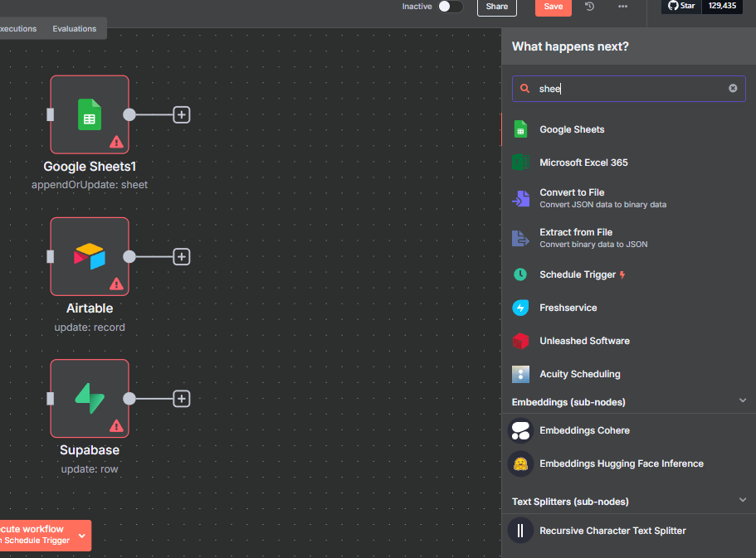Toggle the workflow Inactive switch
Screen dimensions: 756x558
[451, 7]
